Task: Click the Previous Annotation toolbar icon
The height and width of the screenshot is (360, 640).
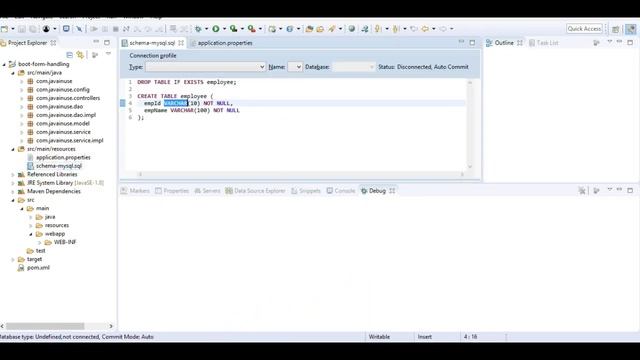Action: (x=396, y=29)
